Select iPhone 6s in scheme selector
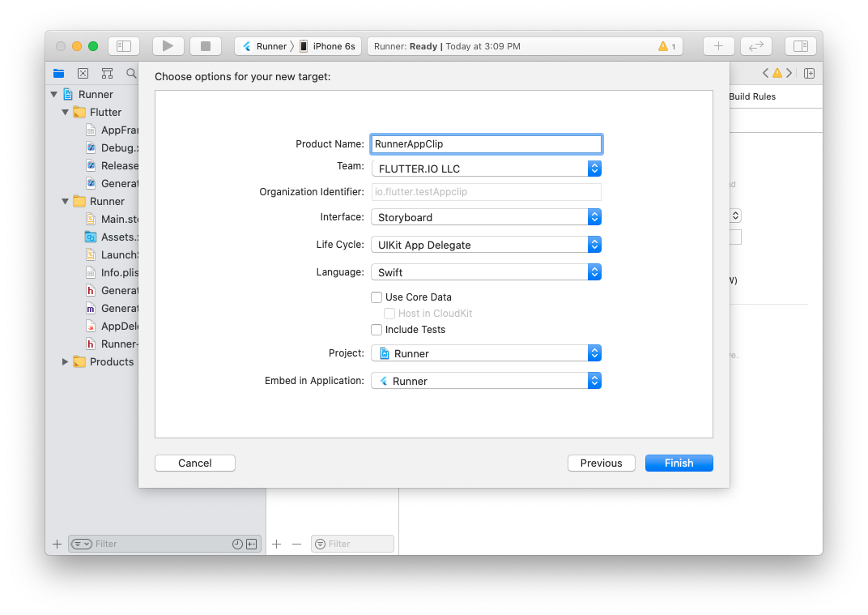Screen dimensions: 868x615 [333, 46]
